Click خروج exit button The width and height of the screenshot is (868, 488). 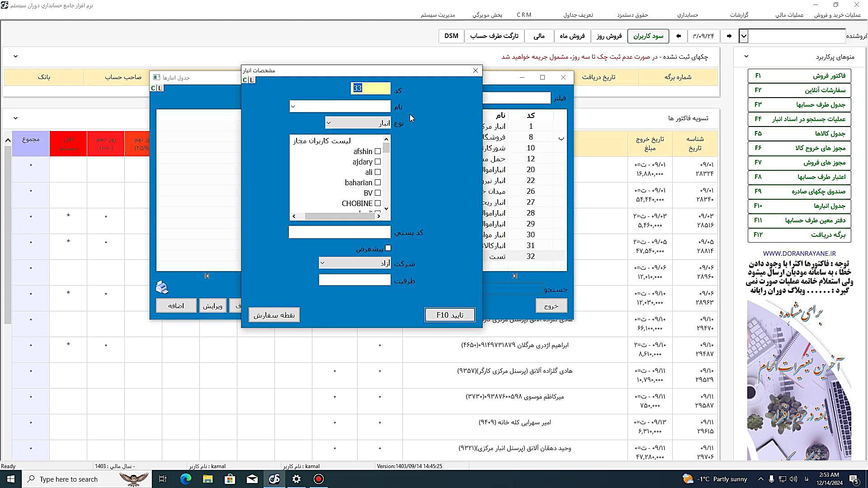[551, 306]
